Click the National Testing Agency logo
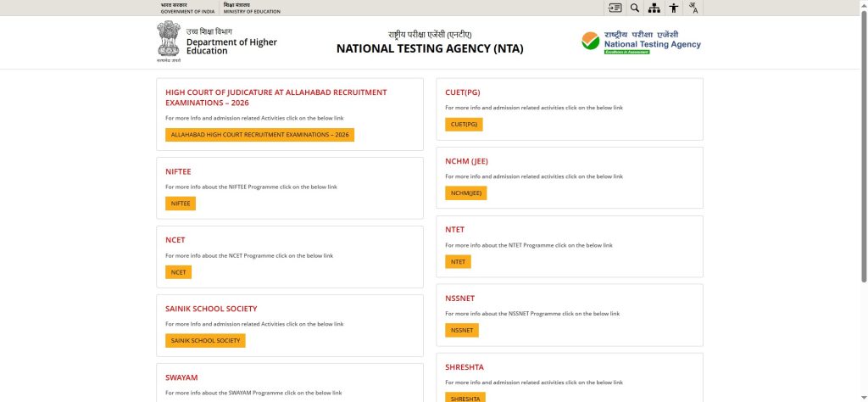 click(641, 42)
